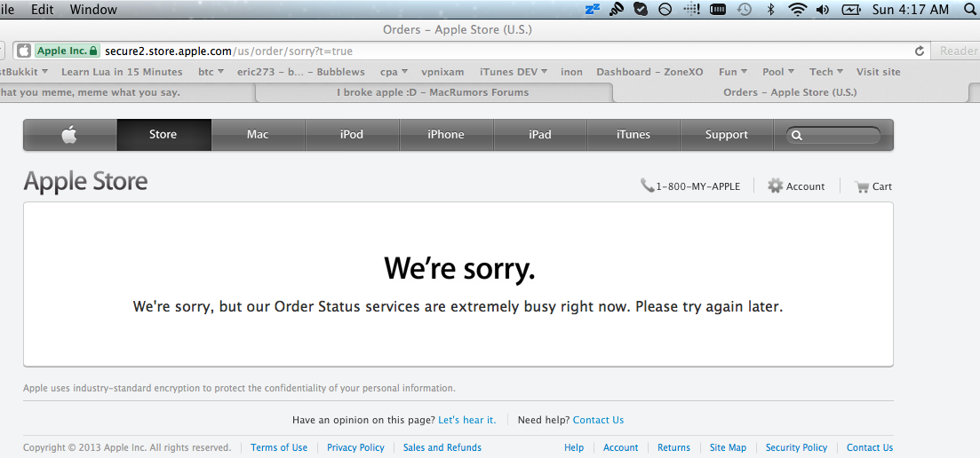This screenshot has width=980, height=458.
Task: Click the satellite dish icon in the menu bar
Action: pyautogui.click(x=617, y=10)
